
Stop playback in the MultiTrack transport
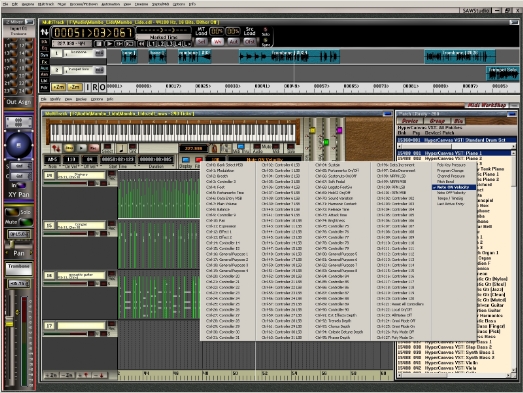[x=99, y=43]
